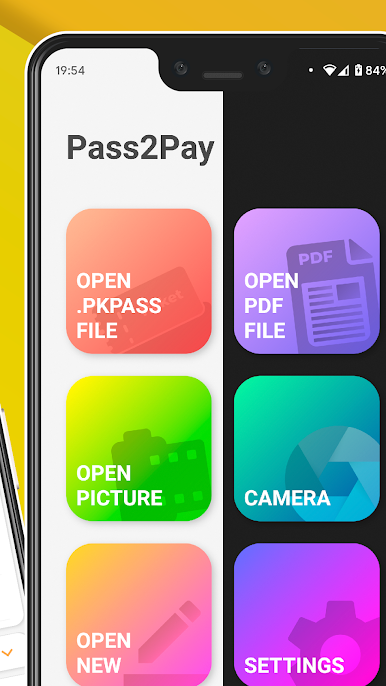
Task: Tap the Wi-Fi status icon
Action: click(329, 70)
